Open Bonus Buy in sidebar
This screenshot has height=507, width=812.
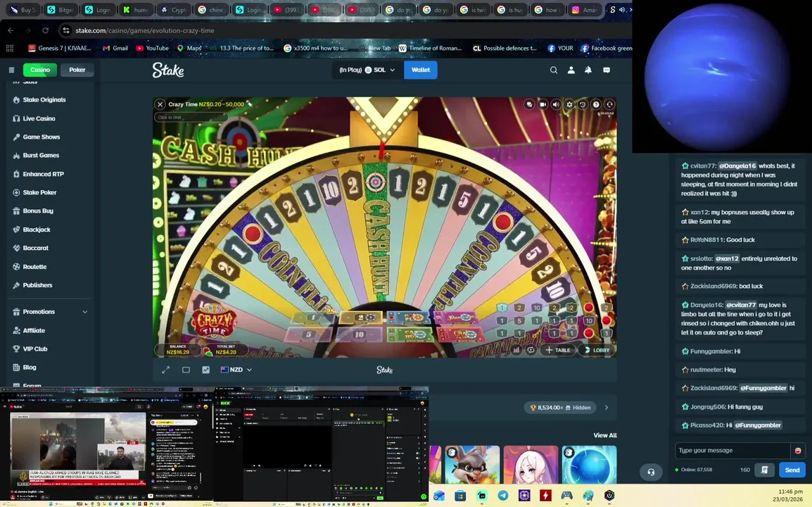38,211
